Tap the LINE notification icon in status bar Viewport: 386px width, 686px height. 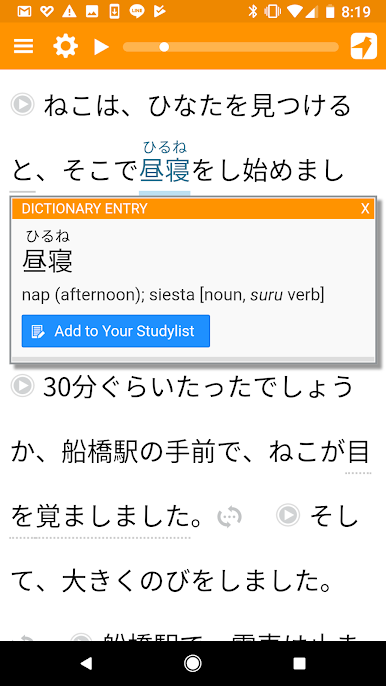click(x=137, y=12)
